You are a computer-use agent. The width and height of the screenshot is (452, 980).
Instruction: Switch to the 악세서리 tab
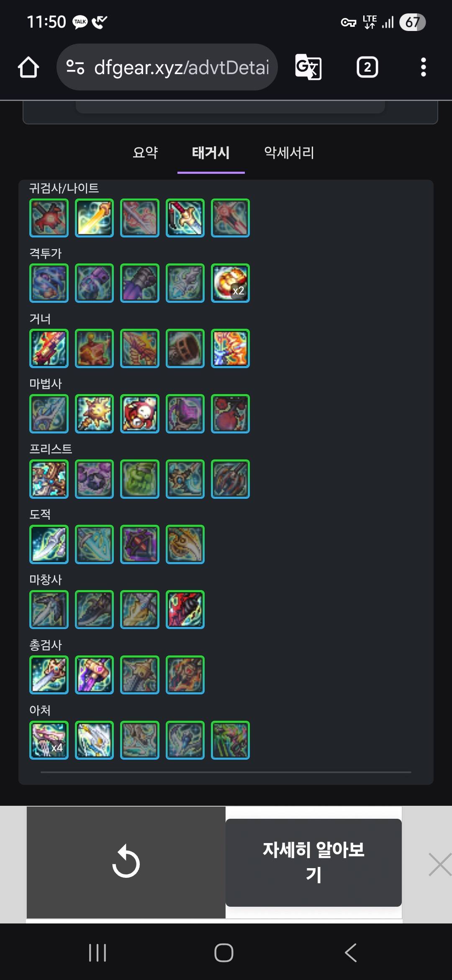289,152
